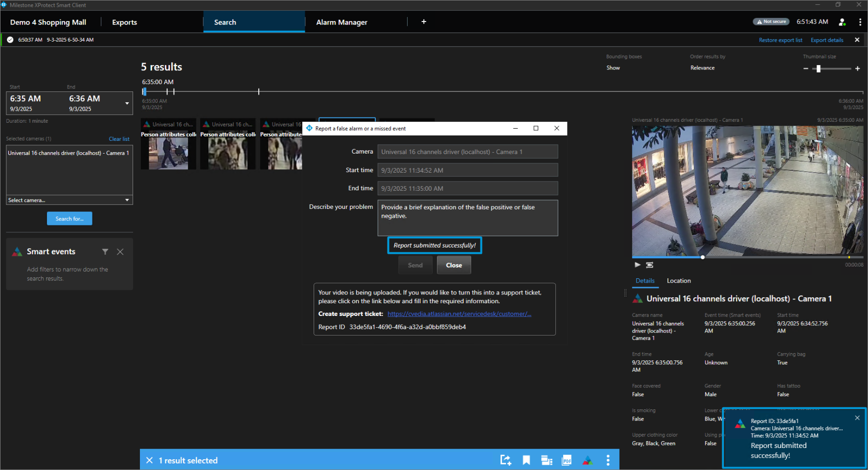Click the loop icon next to the play button
Screen dimensions: 868x470
coord(650,265)
